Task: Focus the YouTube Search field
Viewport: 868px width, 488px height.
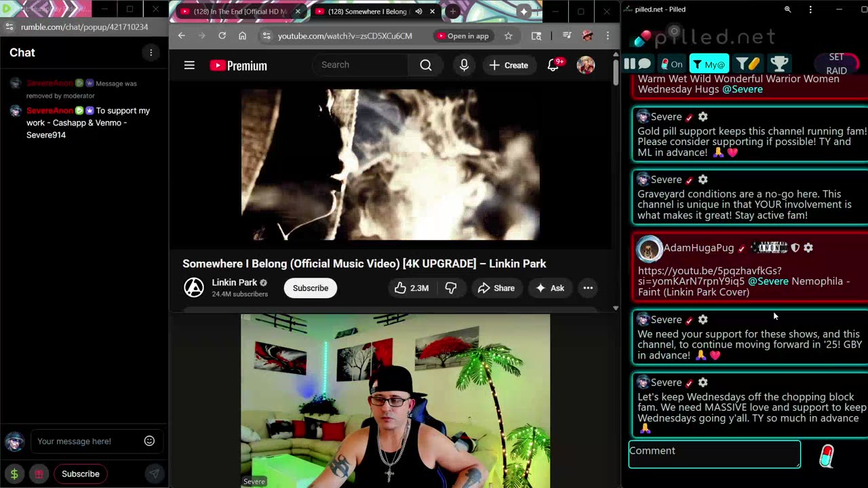Action: pos(361,65)
